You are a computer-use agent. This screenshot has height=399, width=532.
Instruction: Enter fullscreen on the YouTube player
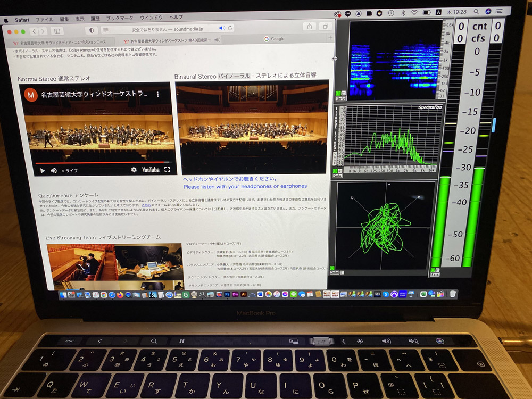point(167,170)
